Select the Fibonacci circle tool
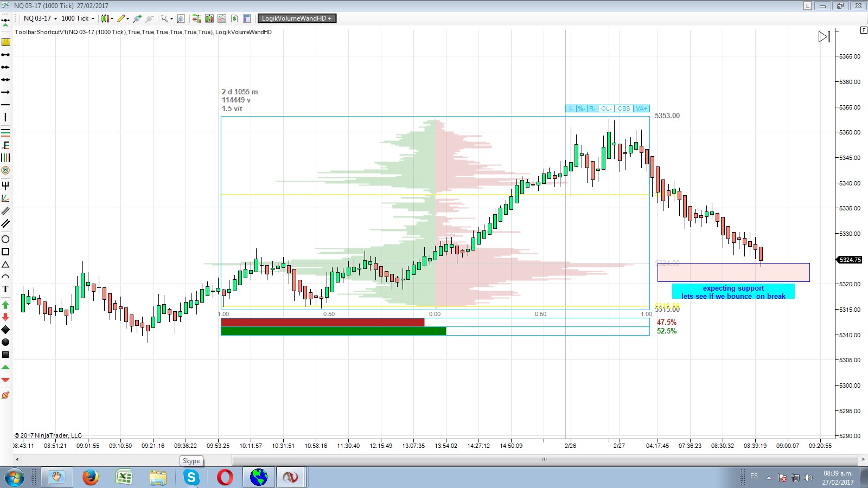 tap(5, 170)
